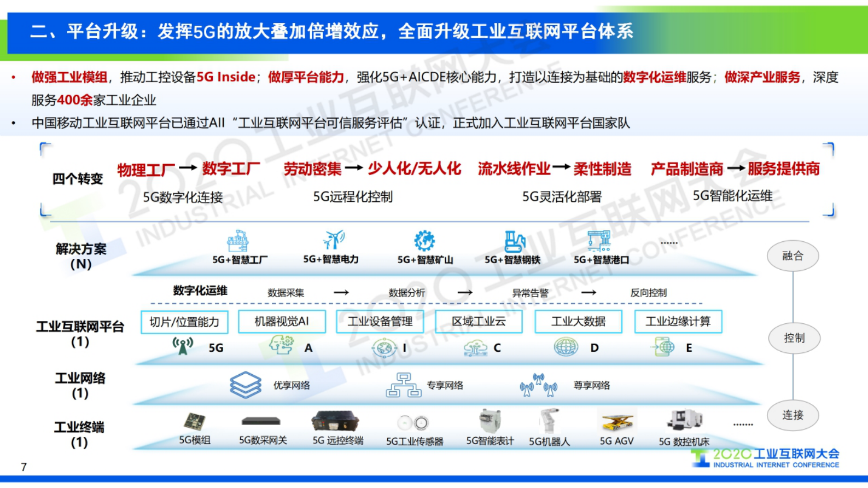Click the 5G模组 chip image
This screenshot has width=868, height=488.
(x=194, y=422)
